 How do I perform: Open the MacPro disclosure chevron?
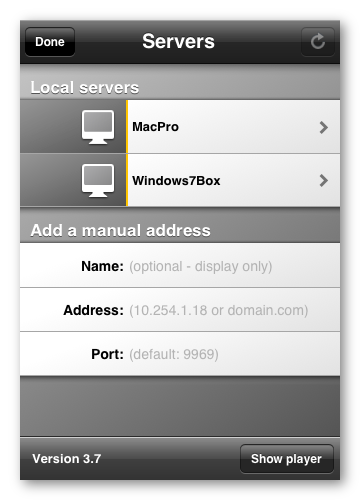coord(323,127)
